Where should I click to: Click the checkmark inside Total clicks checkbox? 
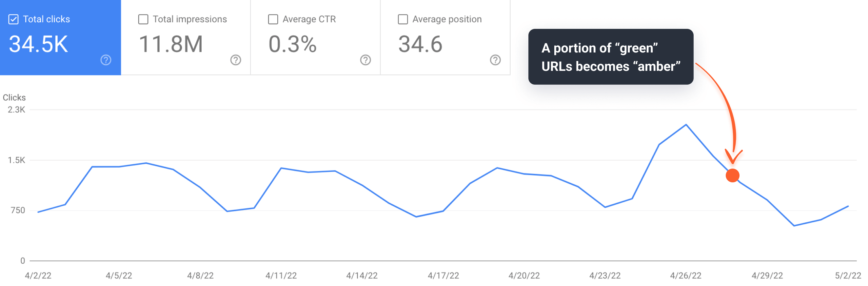coord(13,19)
